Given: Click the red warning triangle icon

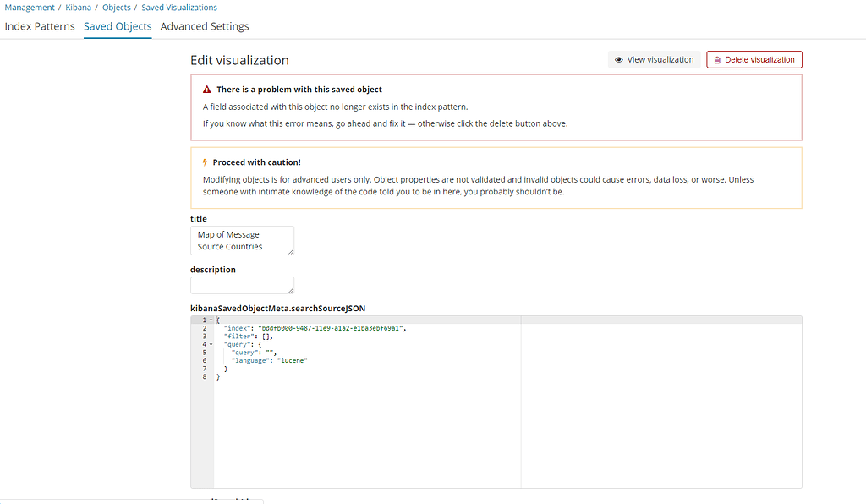Looking at the screenshot, I should coord(206,90).
